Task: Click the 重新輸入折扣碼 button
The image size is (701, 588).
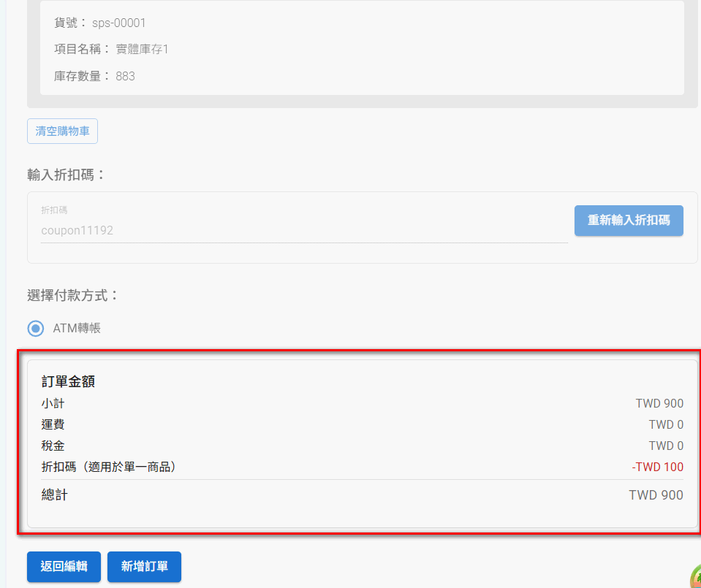Action: (629, 221)
